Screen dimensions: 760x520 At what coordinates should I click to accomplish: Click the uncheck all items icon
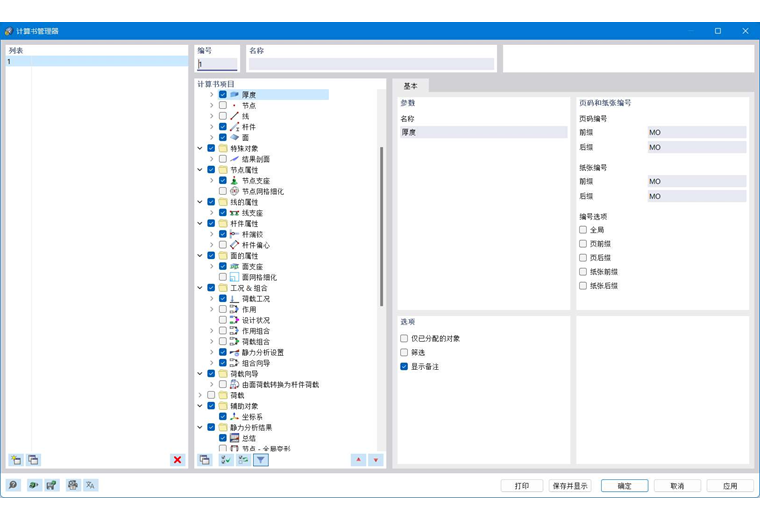pos(243,460)
